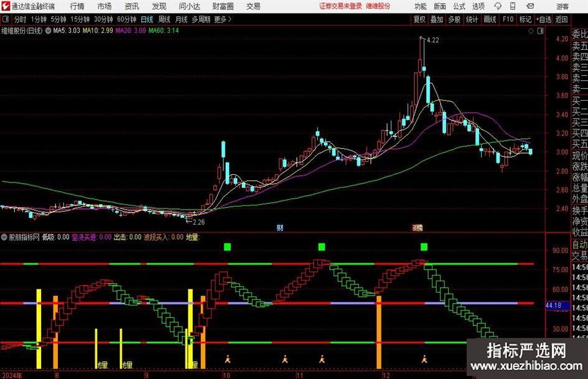Select the 日线 daily period tab
This screenshot has width=588, height=379.
pyautogui.click(x=147, y=19)
